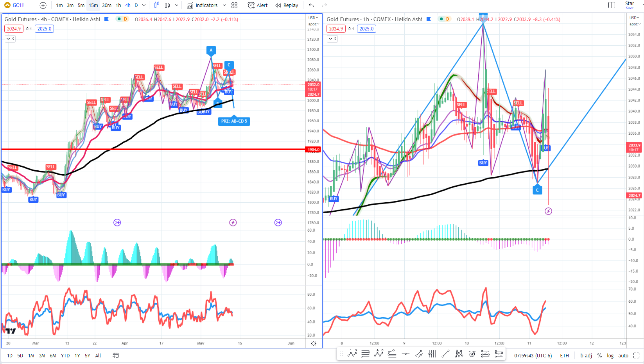Collapse the indicator legend on the 1h chart

click(332, 39)
